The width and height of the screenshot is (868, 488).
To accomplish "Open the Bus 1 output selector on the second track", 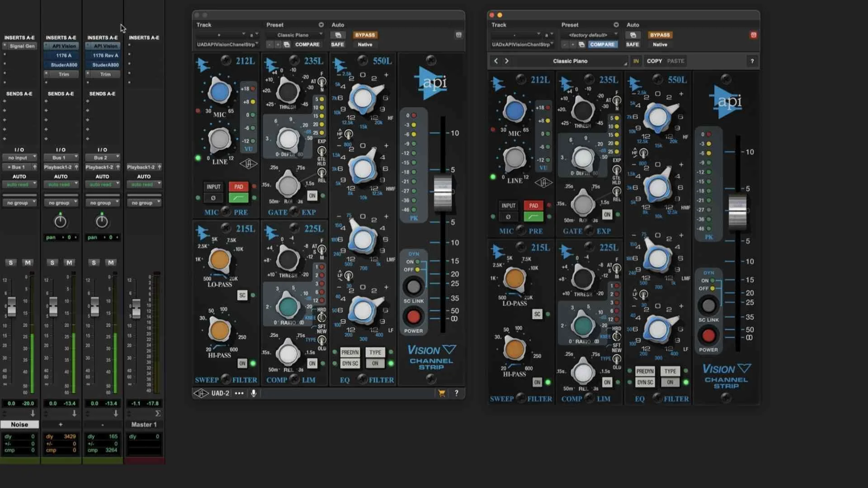I will 61,157.
